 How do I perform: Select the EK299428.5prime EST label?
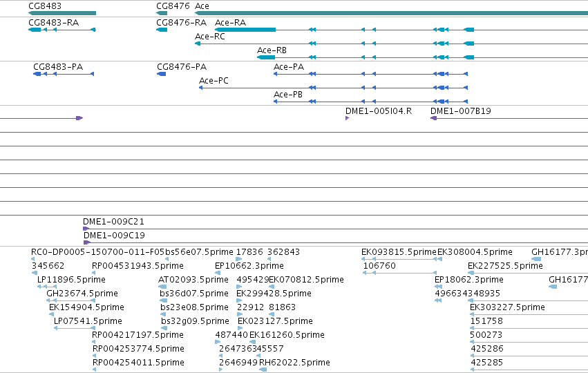[x=274, y=294]
